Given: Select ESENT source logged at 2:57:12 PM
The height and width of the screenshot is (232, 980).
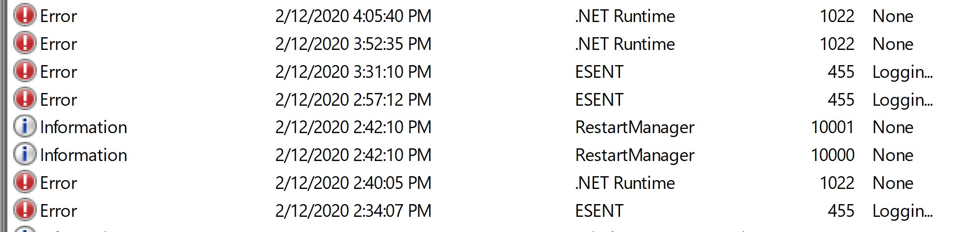Looking at the screenshot, I should [x=599, y=100].
